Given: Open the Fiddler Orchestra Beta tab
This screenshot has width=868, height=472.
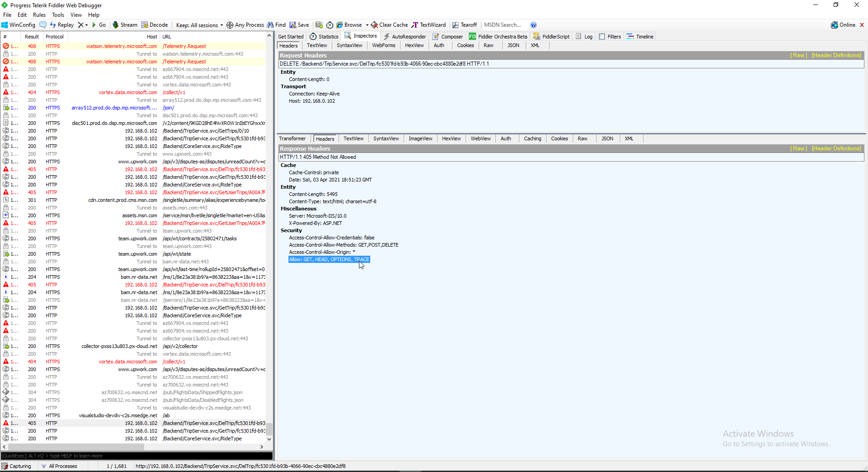Looking at the screenshot, I should click(498, 37).
